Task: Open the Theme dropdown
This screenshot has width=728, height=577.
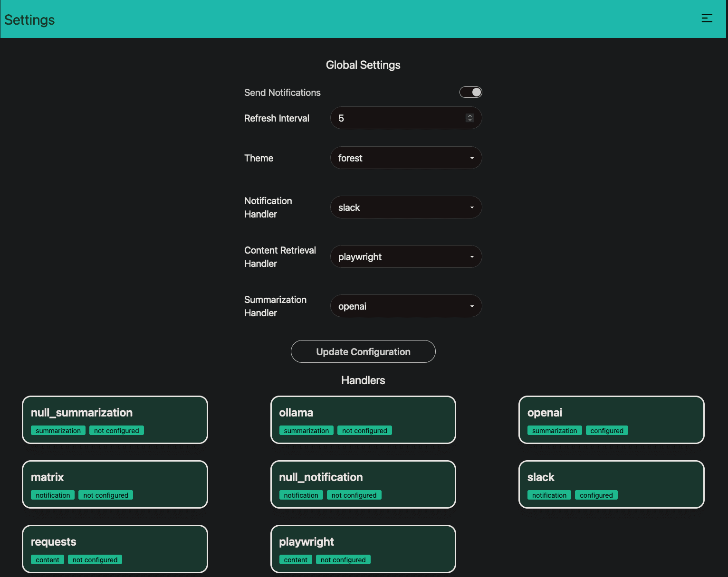Action: click(x=406, y=158)
